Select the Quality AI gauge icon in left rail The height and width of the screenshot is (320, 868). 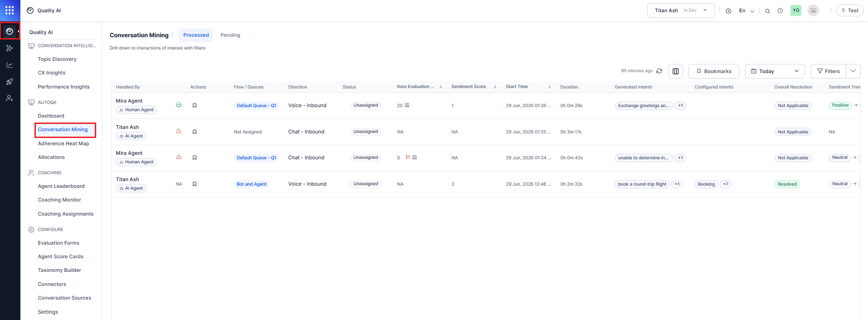point(10,31)
